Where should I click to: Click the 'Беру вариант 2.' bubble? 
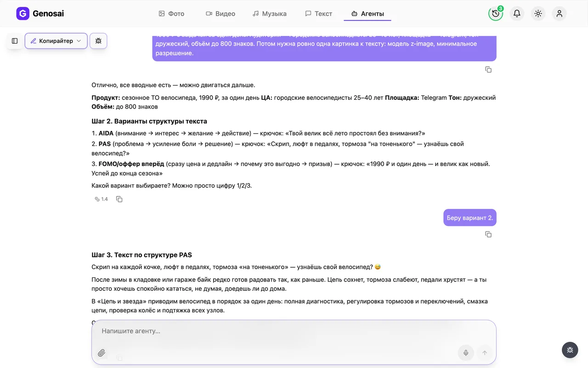pyautogui.click(x=470, y=218)
